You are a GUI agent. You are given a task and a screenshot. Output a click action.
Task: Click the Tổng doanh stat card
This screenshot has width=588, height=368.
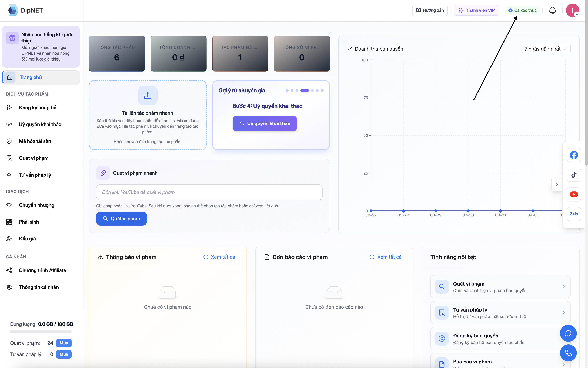(x=178, y=53)
